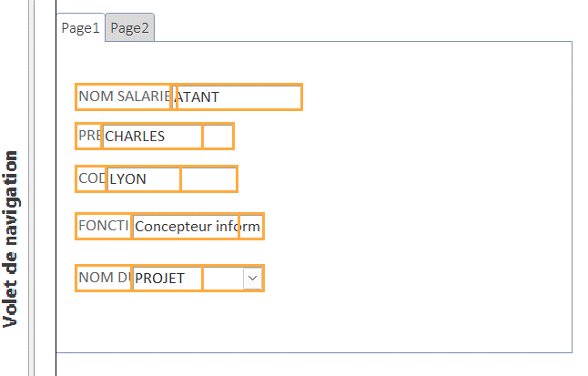Image resolution: width=588 pixels, height=376 pixels.
Task: Select the NOM SALARIE label
Action: click(x=124, y=97)
